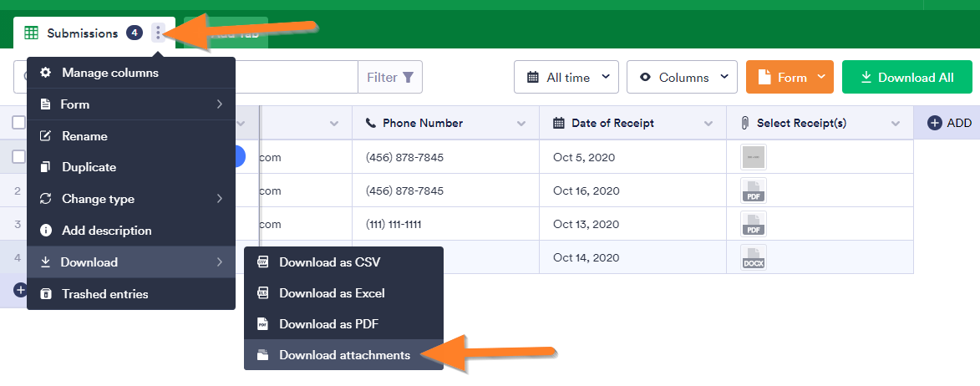Expand the Phone Number column header arrow
980x386 pixels.
click(x=521, y=124)
